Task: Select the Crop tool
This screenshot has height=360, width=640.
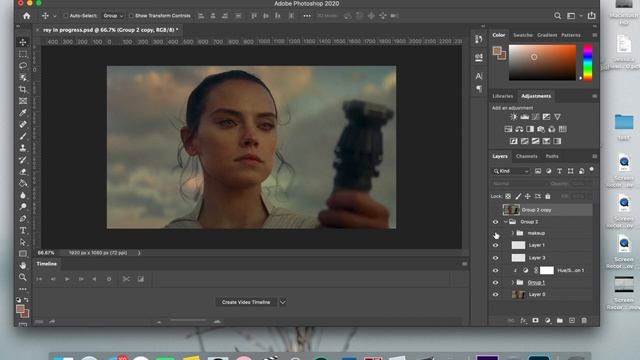Action: 23,89
